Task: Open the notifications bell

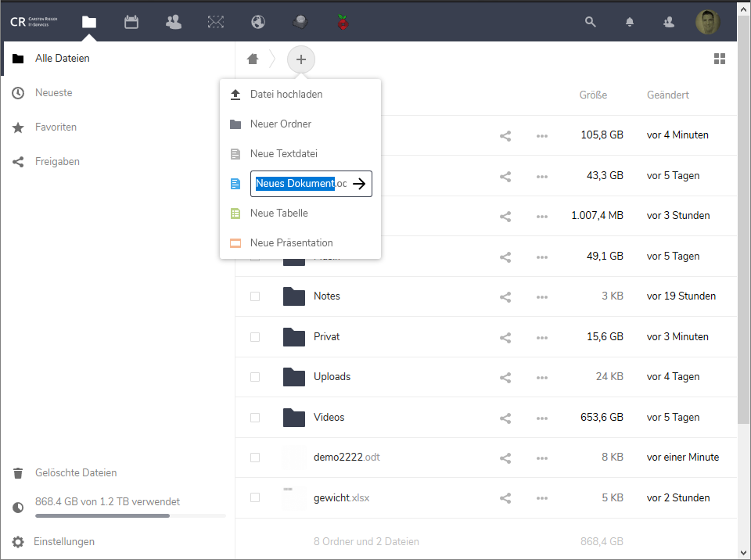Action: click(629, 22)
